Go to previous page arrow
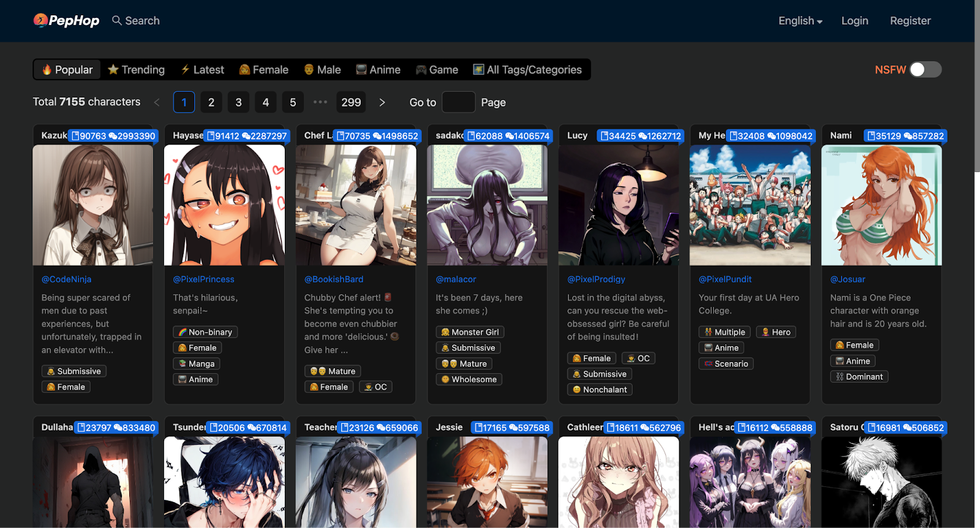Image resolution: width=980 pixels, height=528 pixels. 157,102
